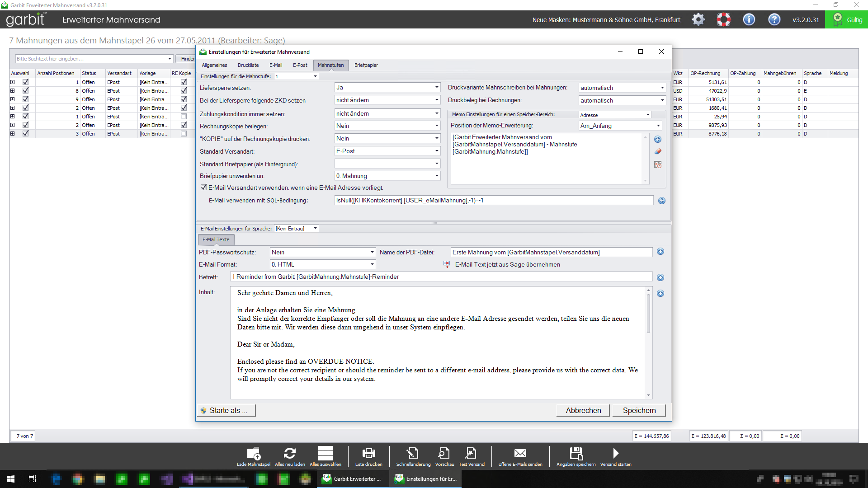Click offene E-Mails senden envelope icon
The height and width of the screenshot is (488, 868).
(x=520, y=453)
